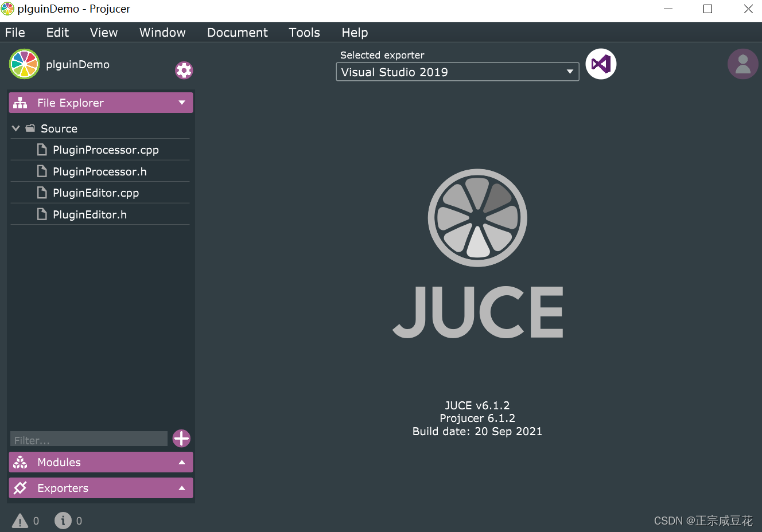Open the Tools menu
762x532 pixels.
(x=304, y=33)
